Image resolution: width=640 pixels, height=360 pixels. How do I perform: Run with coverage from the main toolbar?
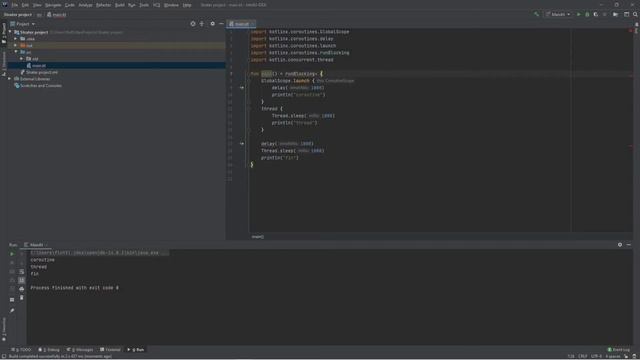pos(596,14)
